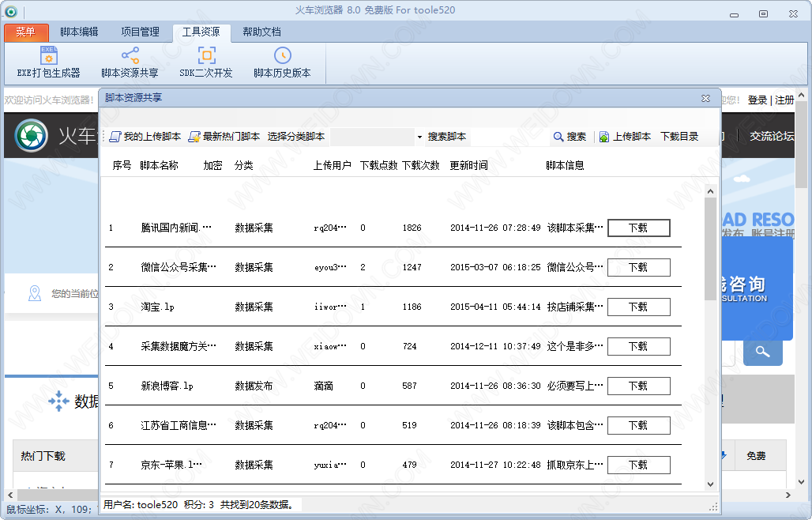The image size is (812, 520).
Task: Click 上传用户 column header
Action: click(332, 165)
